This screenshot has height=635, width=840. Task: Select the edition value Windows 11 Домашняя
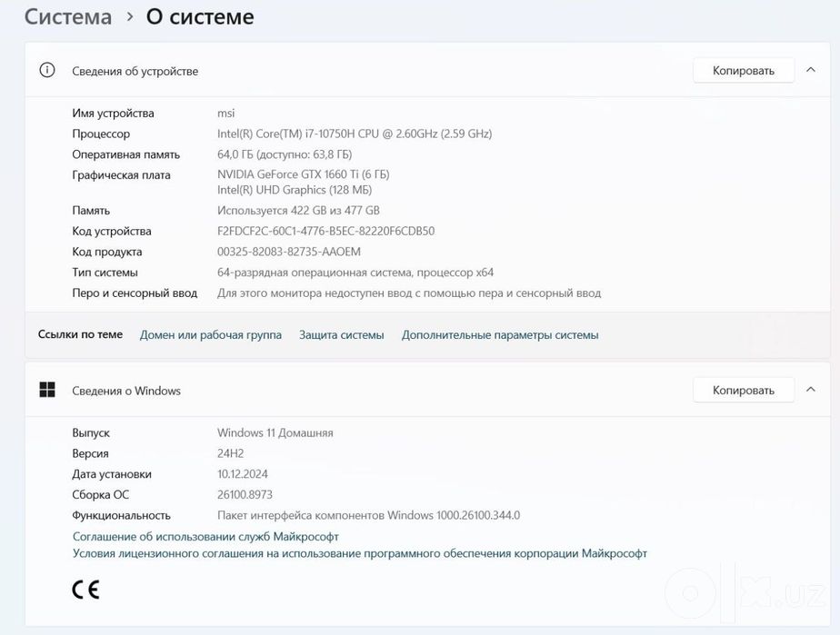pos(275,432)
